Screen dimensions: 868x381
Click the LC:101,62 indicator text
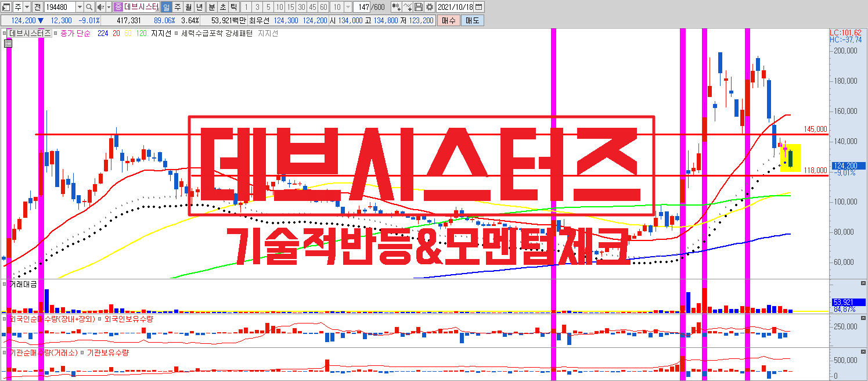pyautogui.click(x=847, y=33)
